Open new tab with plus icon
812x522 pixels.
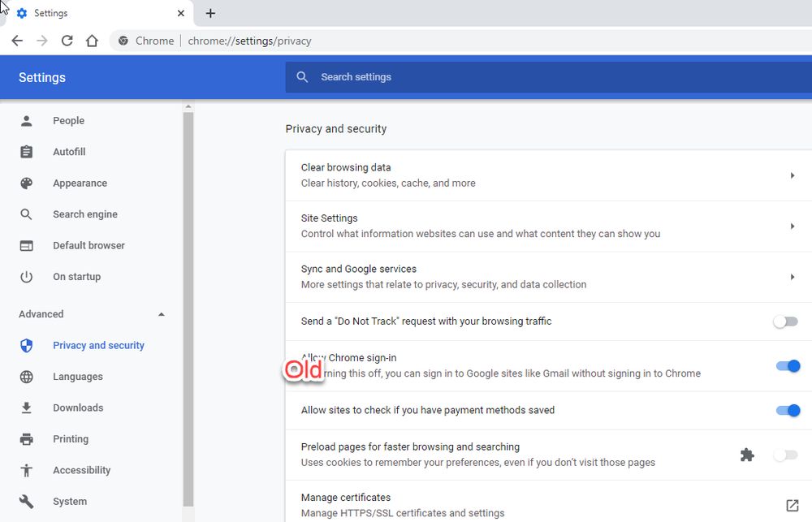(x=210, y=13)
